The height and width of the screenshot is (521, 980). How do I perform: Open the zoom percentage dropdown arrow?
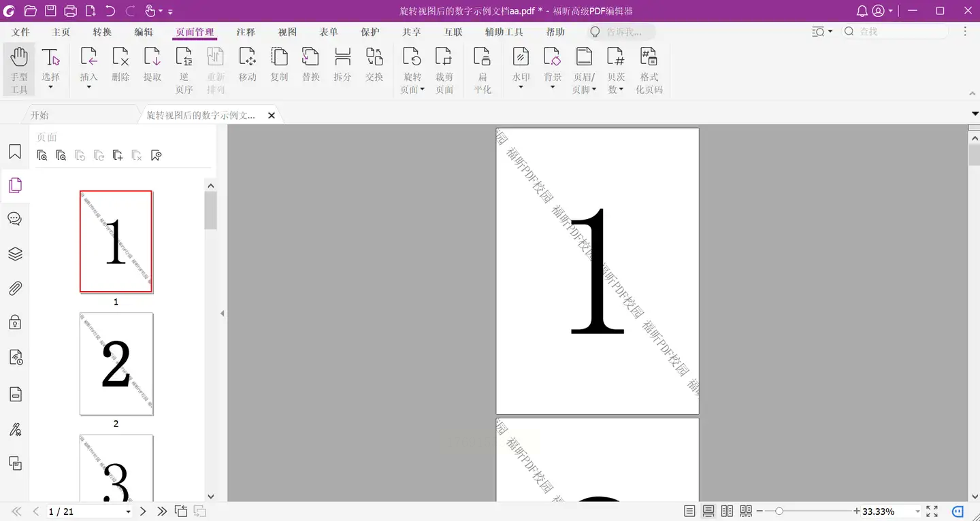(x=917, y=511)
